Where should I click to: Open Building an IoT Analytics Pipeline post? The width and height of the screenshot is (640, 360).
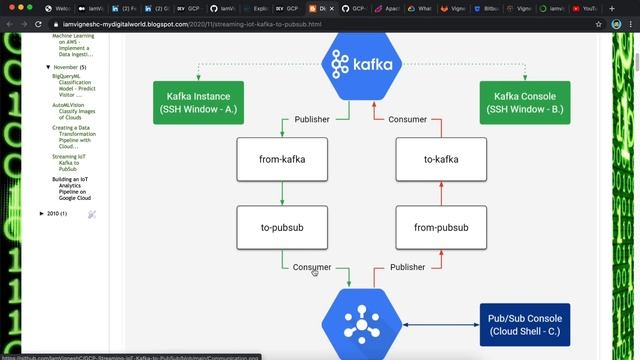click(x=72, y=189)
